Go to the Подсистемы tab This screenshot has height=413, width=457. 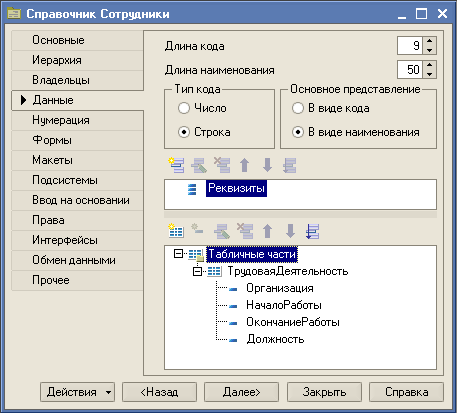(x=77, y=180)
